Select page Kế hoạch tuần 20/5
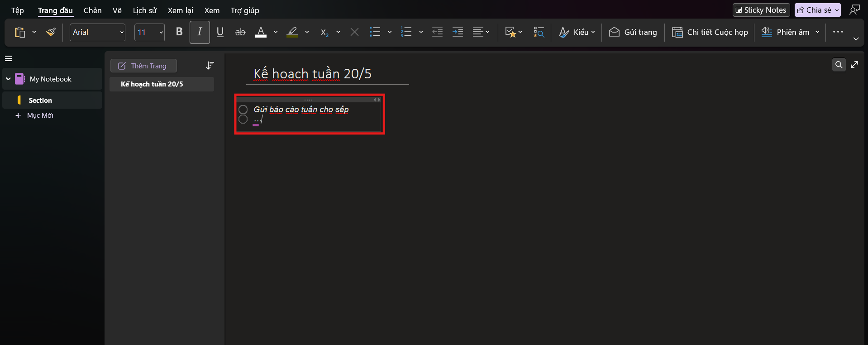Screen dimensions: 868x345 coord(162,84)
